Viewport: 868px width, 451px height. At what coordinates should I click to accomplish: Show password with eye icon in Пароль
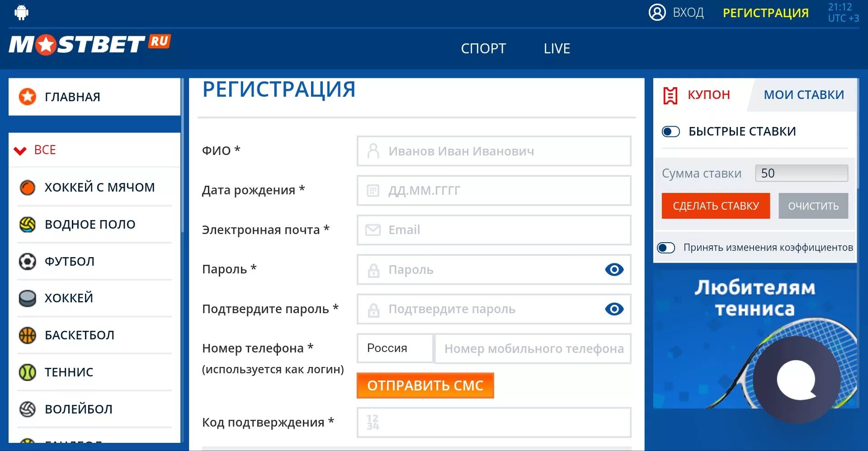tap(614, 270)
